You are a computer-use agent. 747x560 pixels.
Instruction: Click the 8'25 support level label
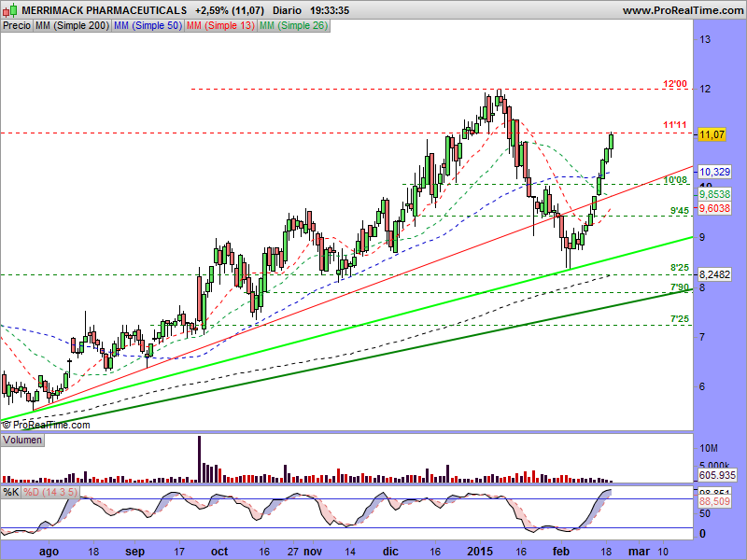(680, 268)
